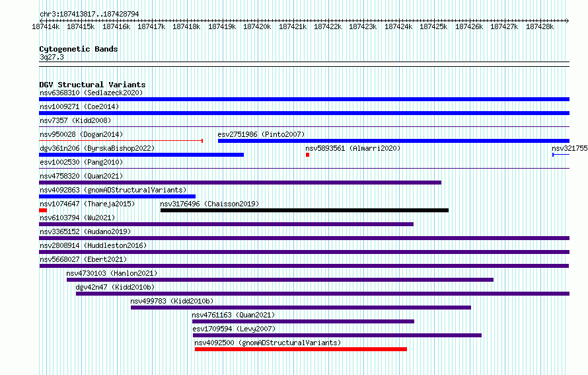Click the nsv950028 (Dogan2014) label

(81, 134)
